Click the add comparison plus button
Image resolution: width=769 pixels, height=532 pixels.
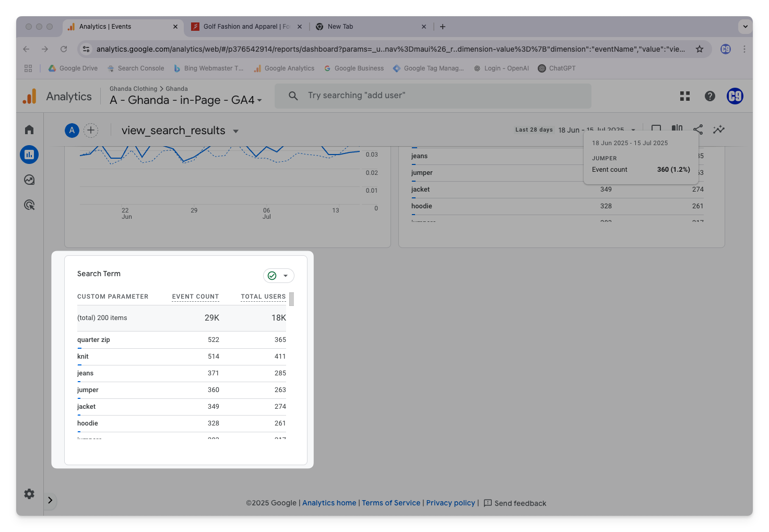point(91,131)
